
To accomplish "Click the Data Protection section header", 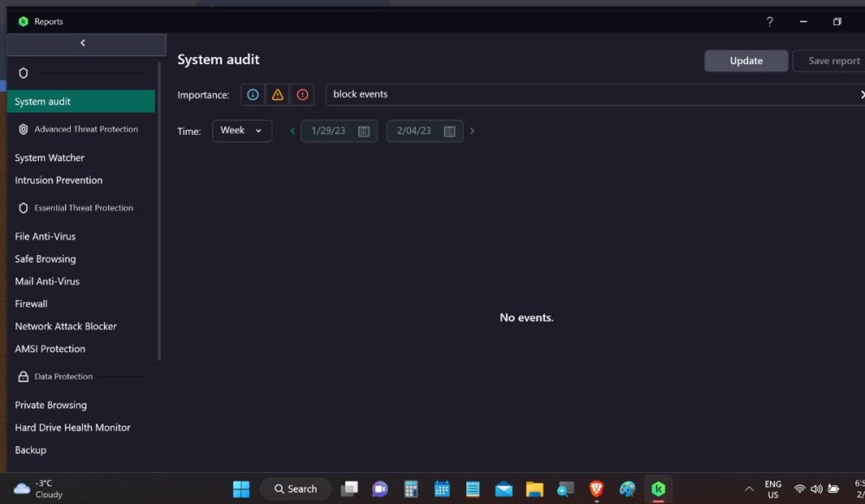I will 63,377.
